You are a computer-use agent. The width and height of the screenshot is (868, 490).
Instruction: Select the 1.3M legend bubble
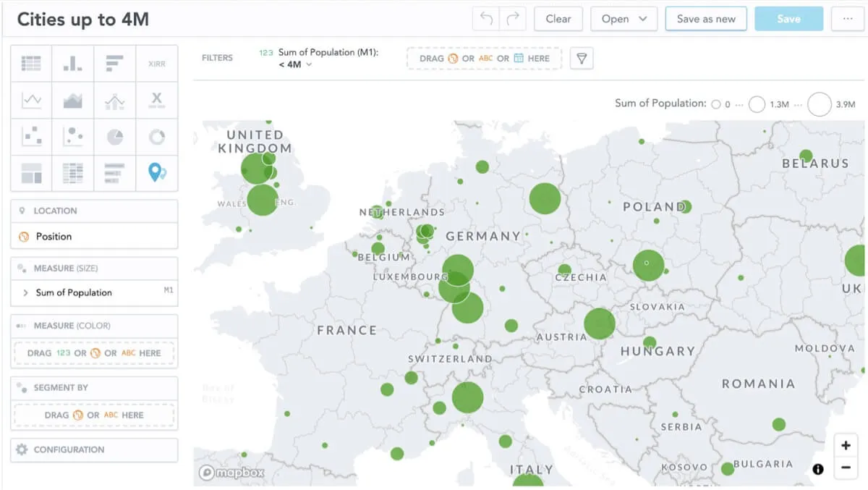click(757, 104)
